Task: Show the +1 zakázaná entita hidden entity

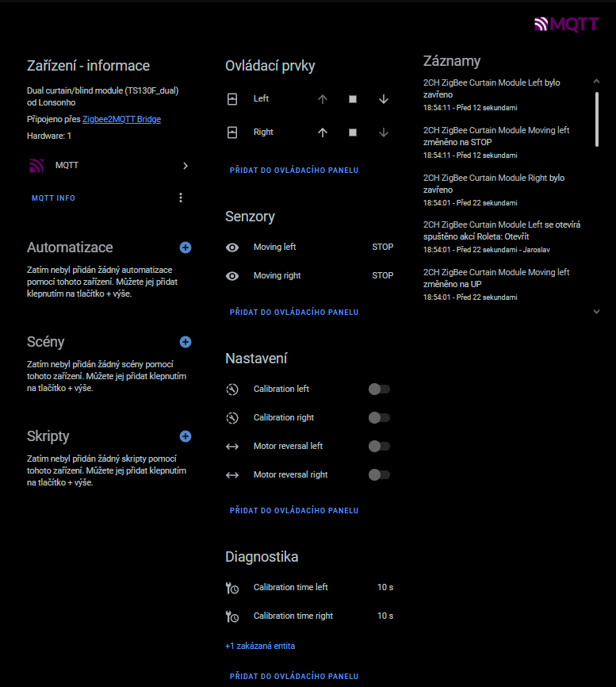Action: coord(260,646)
